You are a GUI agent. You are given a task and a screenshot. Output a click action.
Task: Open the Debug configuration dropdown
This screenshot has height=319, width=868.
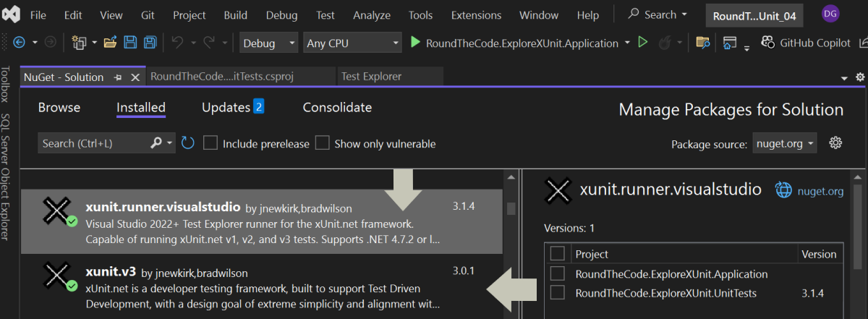tap(269, 43)
